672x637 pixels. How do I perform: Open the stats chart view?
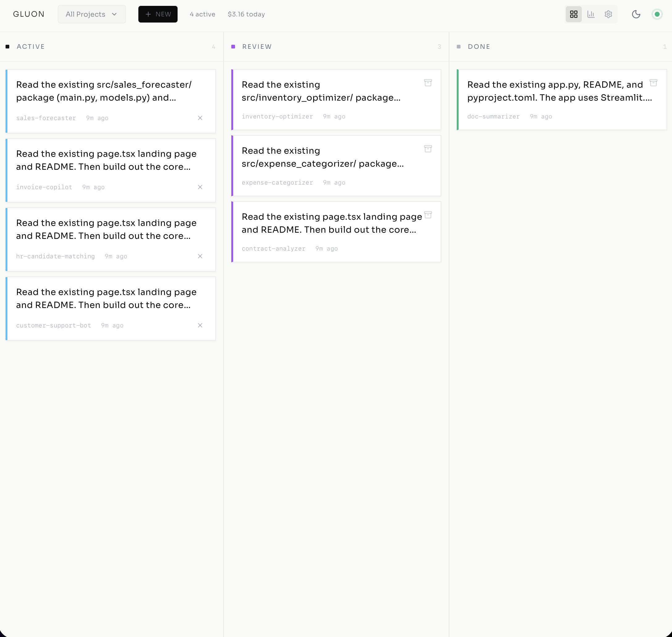(x=591, y=14)
